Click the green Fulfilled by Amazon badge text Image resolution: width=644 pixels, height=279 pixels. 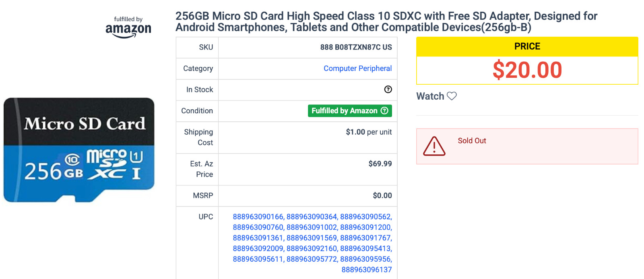344,111
